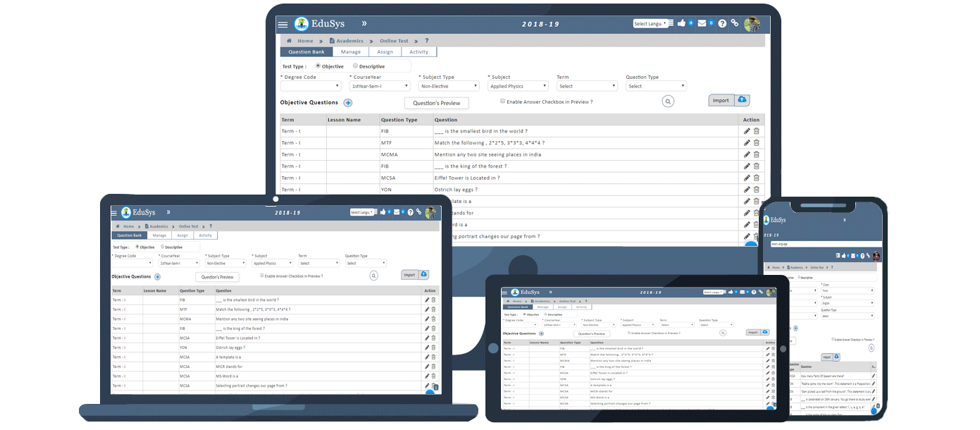This screenshot has width=980, height=430.
Task: Select Objective radio button on the laptop screen
Action: [x=136, y=247]
